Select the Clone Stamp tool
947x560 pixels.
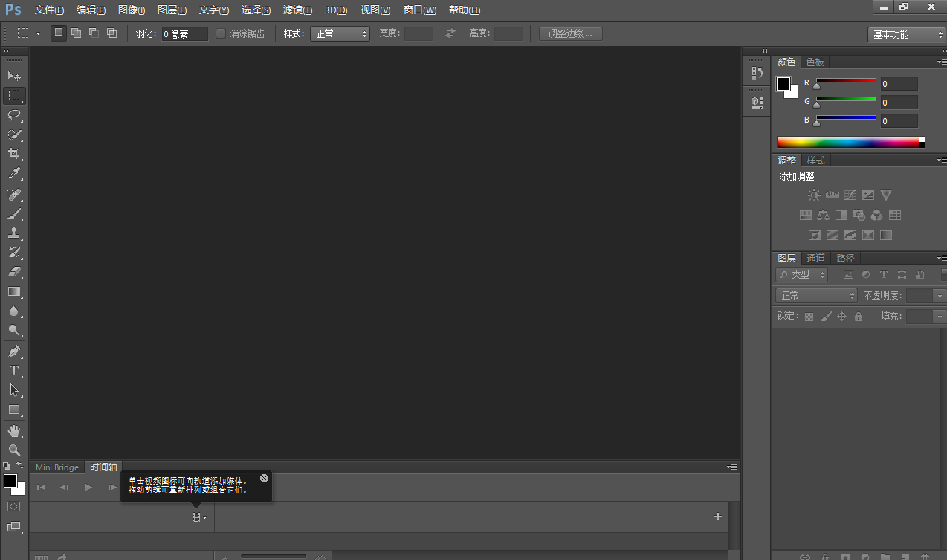[x=14, y=233]
